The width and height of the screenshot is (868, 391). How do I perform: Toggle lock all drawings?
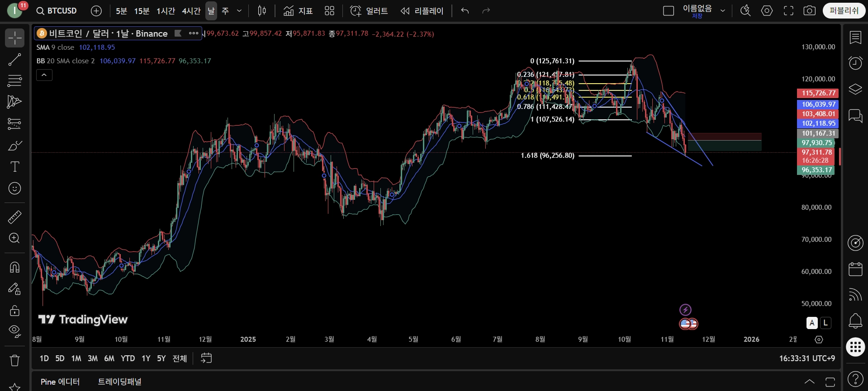tap(14, 311)
